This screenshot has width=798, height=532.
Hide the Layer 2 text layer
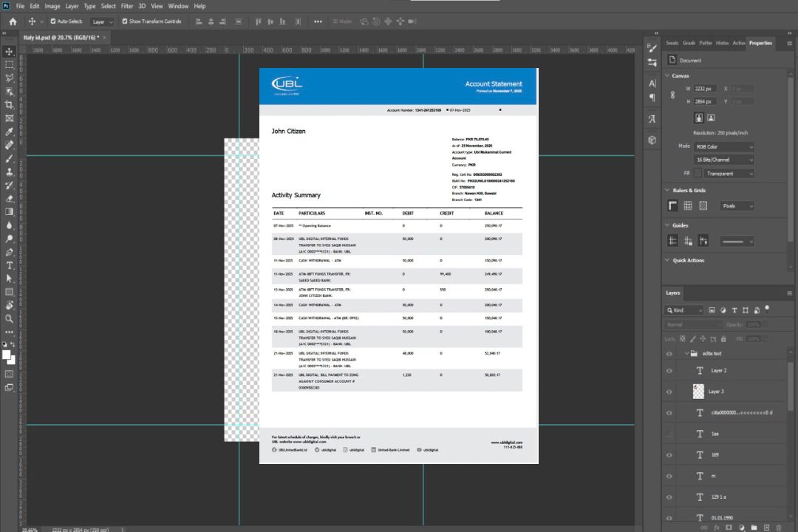click(x=669, y=371)
